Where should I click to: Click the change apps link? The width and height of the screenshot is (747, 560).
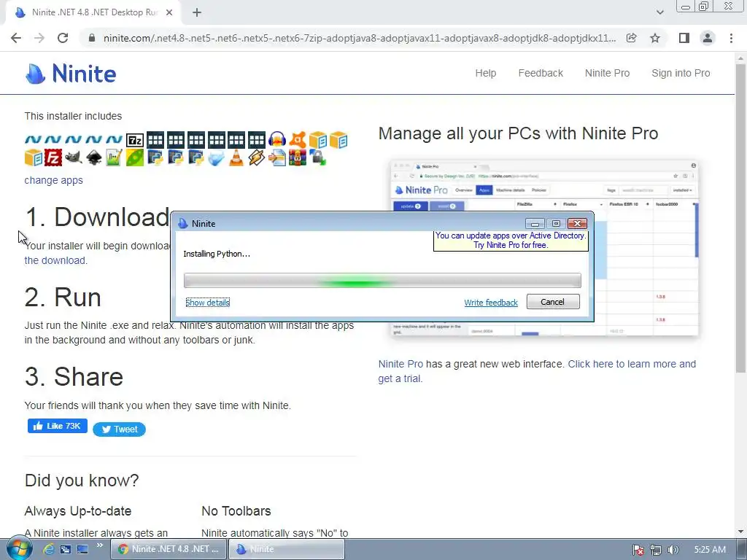click(54, 181)
